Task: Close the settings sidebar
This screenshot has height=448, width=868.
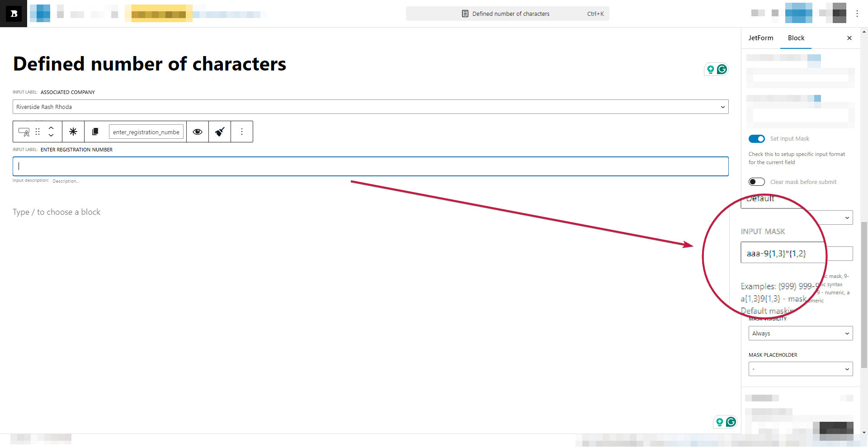Action: click(x=849, y=38)
